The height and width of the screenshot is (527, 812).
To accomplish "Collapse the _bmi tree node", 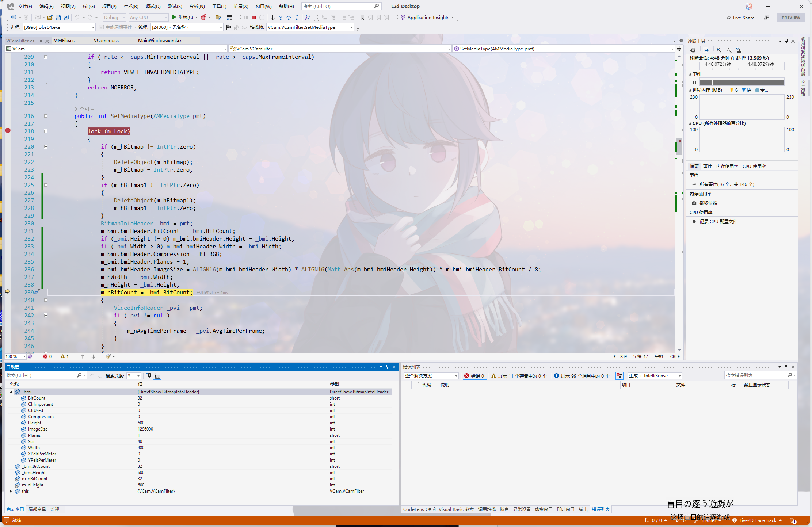I will (x=11, y=392).
